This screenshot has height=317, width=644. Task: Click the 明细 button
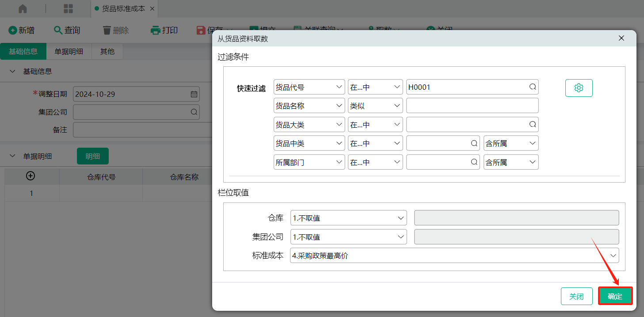93,156
